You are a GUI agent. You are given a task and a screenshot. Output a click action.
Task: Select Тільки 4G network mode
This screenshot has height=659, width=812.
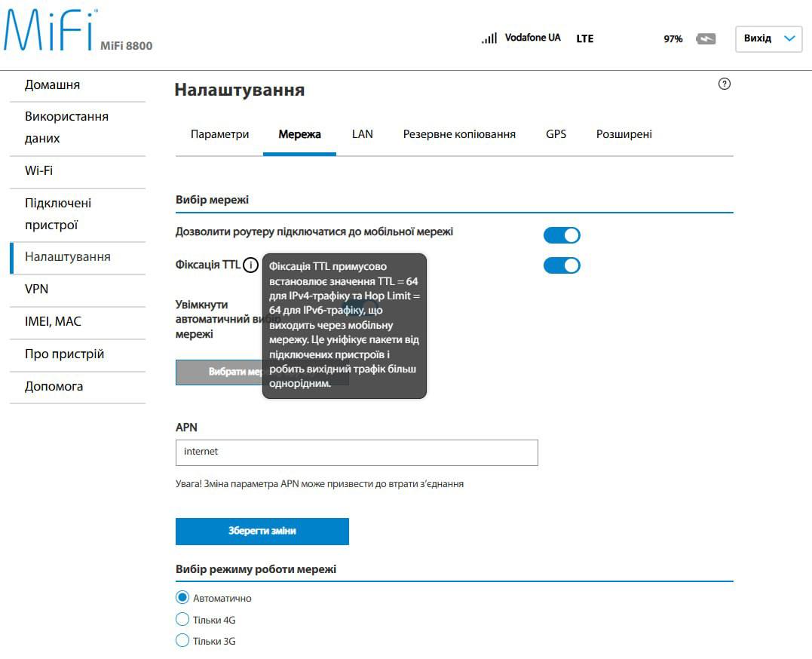pyautogui.click(x=182, y=619)
